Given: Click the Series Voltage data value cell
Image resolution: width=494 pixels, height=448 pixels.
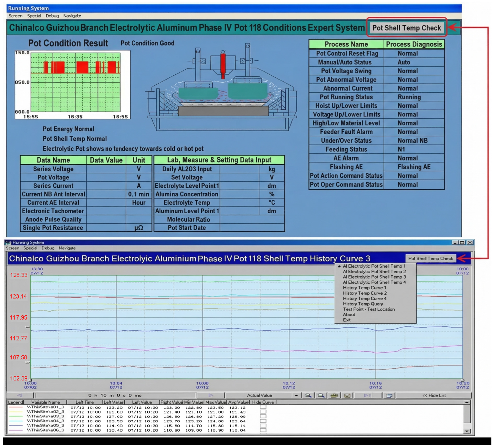Looking at the screenshot, I should point(106,169).
